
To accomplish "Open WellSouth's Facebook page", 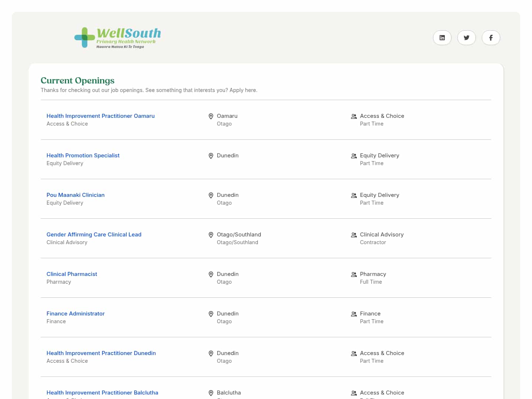I will click(x=491, y=37).
